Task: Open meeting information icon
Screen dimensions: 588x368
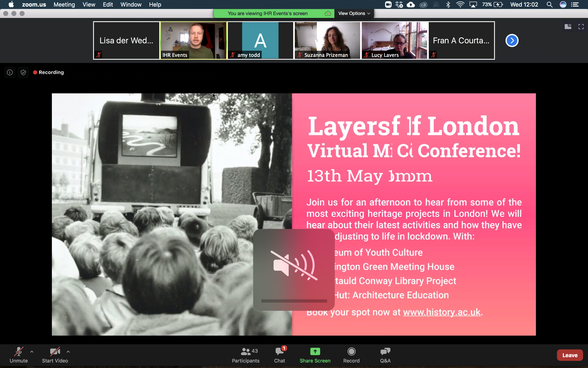Action: tap(10, 72)
